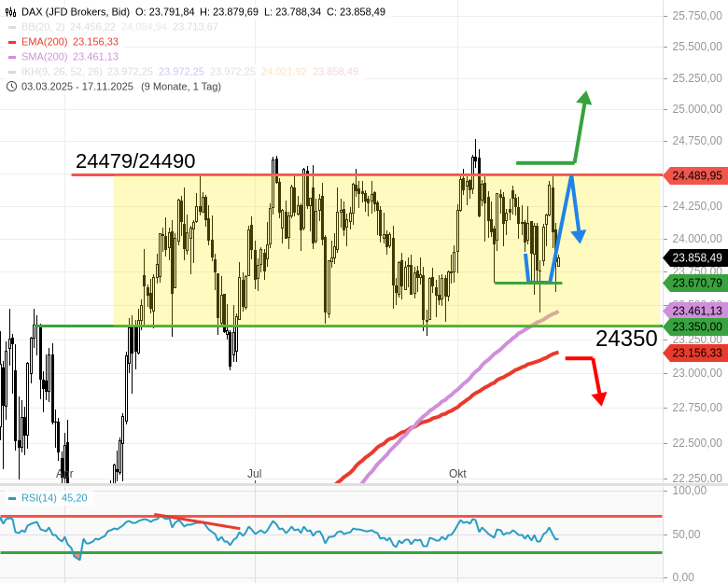The image size is (728, 583).
Task: Click the Okt label on time axis
Action: coord(457,474)
